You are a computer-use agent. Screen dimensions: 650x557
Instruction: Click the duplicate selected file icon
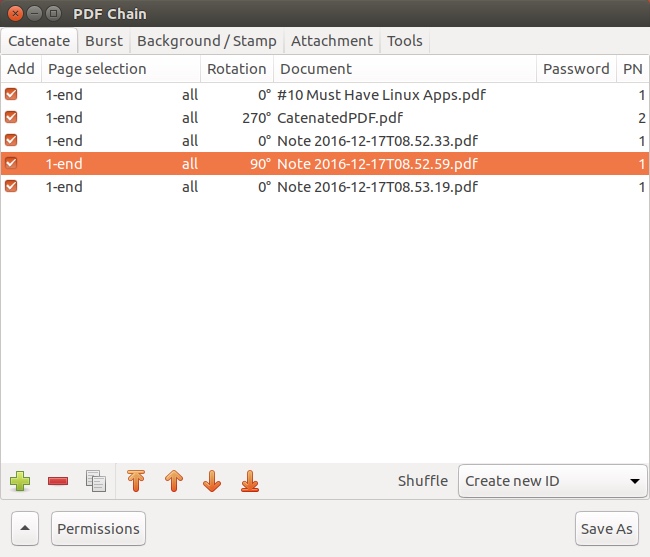96,481
